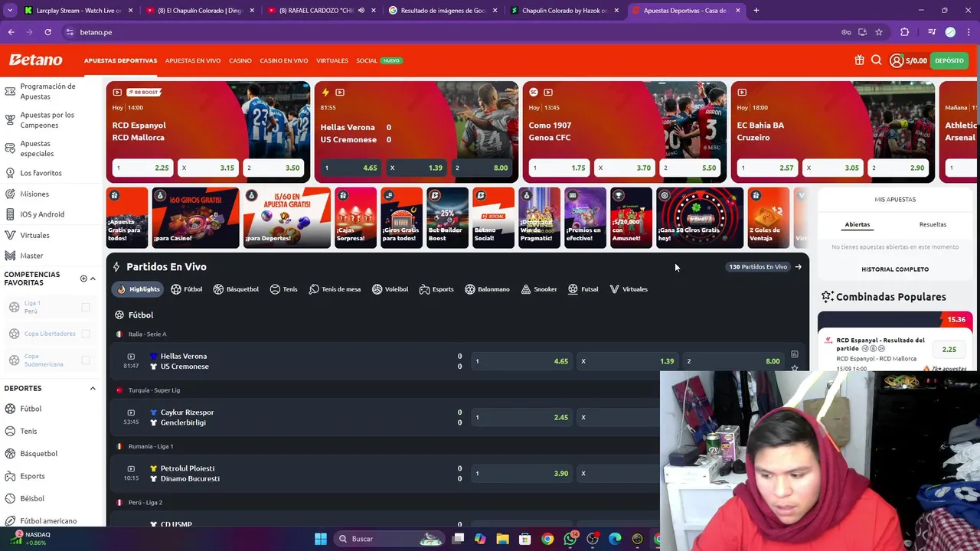Select odds 3.90 for Petrolul Ploiesti
This screenshot has height=551, width=980.
522,473
